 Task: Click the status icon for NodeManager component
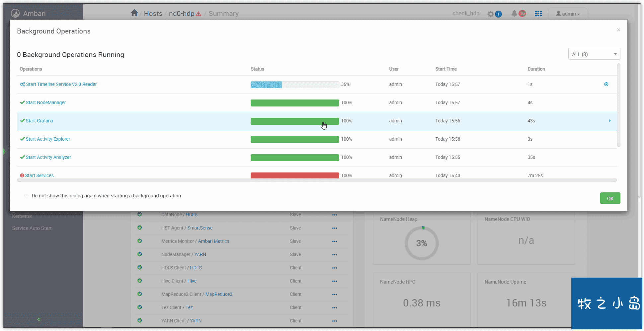(140, 254)
